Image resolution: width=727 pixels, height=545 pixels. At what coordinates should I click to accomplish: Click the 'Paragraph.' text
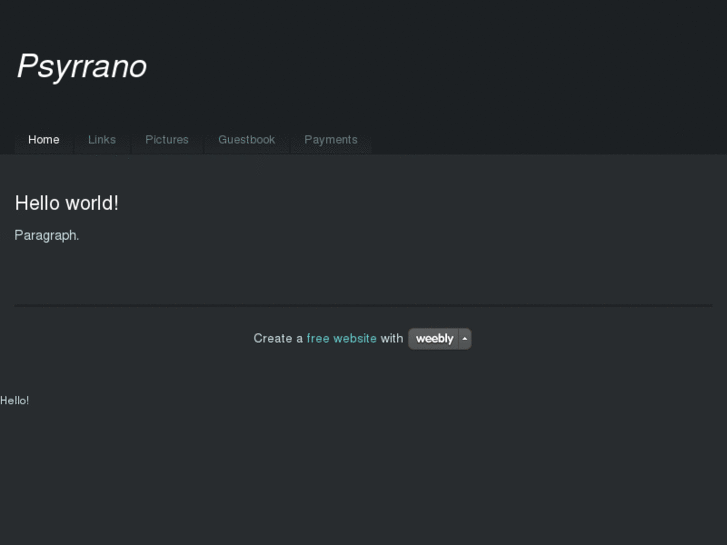coord(47,236)
